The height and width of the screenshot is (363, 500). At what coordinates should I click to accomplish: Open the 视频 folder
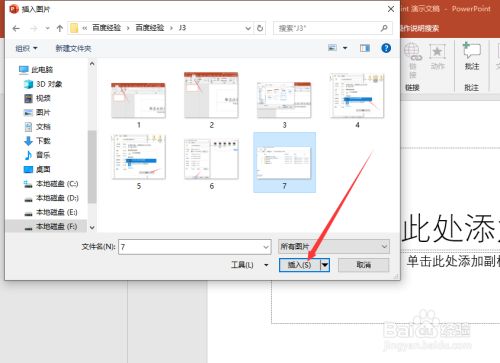(x=37, y=98)
